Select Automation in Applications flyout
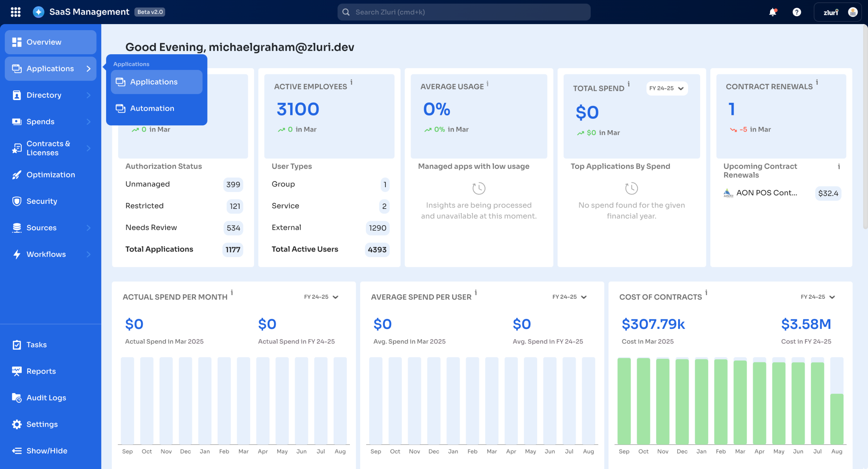 coord(152,108)
